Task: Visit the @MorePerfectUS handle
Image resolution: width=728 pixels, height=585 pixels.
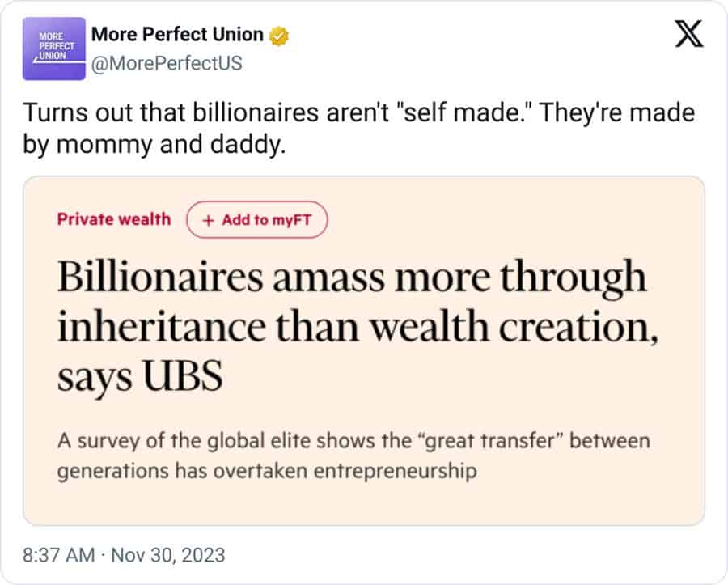Action: [x=167, y=62]
